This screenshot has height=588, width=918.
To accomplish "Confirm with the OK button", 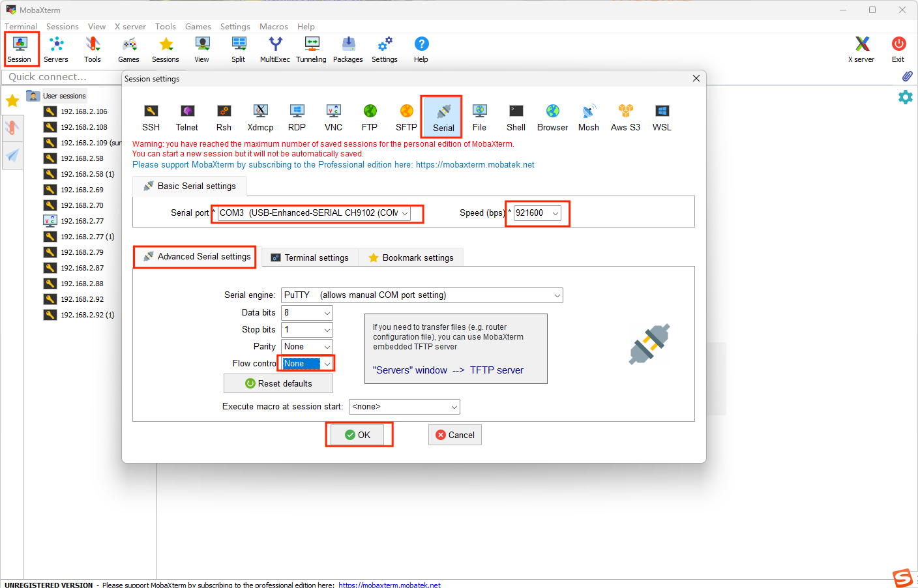I will point(358,435).
